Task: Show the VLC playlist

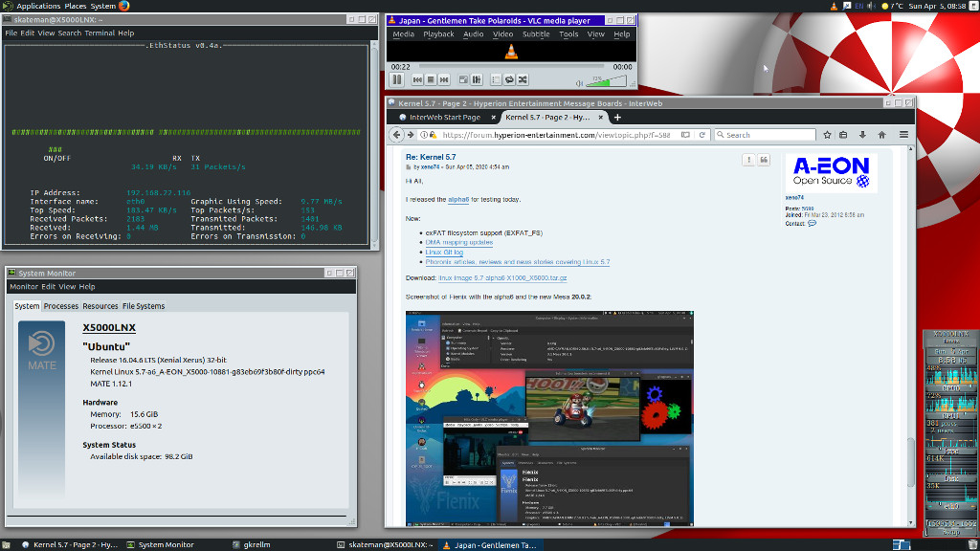Action: click(496, 80)
